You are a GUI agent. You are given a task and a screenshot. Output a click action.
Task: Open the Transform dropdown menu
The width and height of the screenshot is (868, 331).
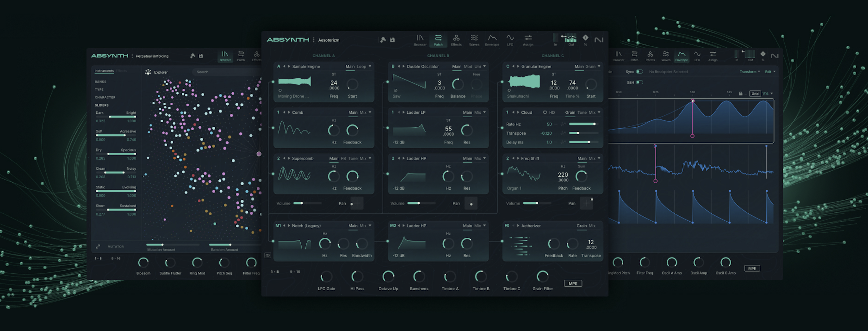pyautogui.click(x=749, y=72)
